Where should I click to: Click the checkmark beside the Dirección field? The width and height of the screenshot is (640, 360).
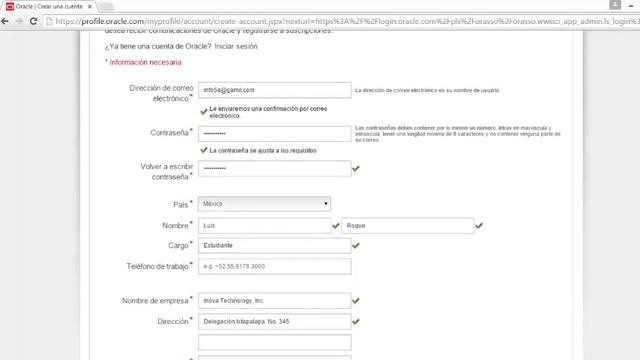(x=356, y=321)
